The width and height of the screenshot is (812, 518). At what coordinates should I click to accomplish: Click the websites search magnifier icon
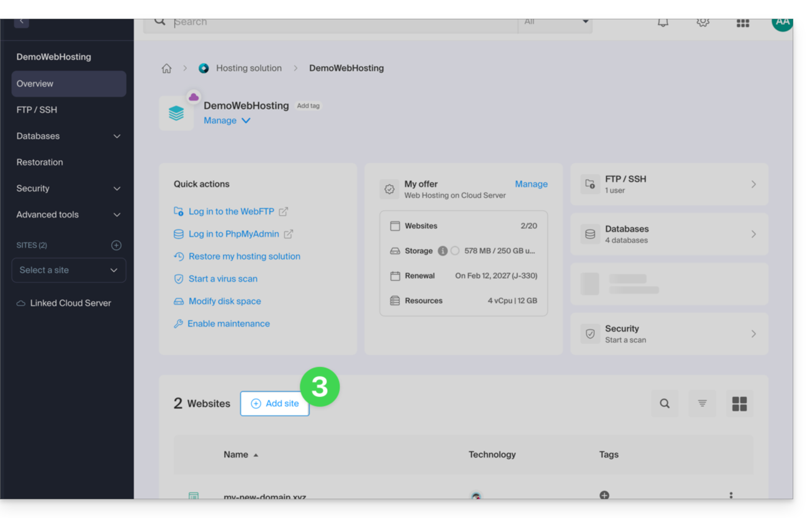665,404
